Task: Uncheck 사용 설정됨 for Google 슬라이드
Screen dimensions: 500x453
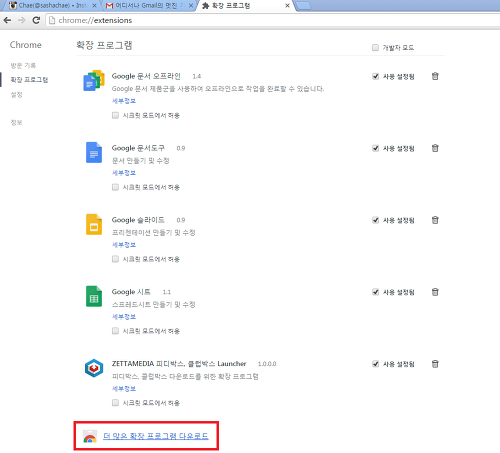Action: [x=375, y=220]
